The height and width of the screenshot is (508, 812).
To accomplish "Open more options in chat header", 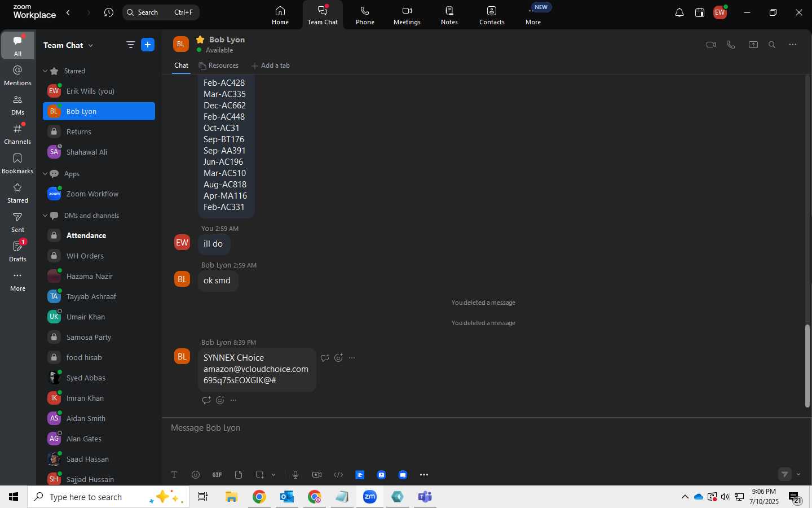I will [x=793, y=45].
